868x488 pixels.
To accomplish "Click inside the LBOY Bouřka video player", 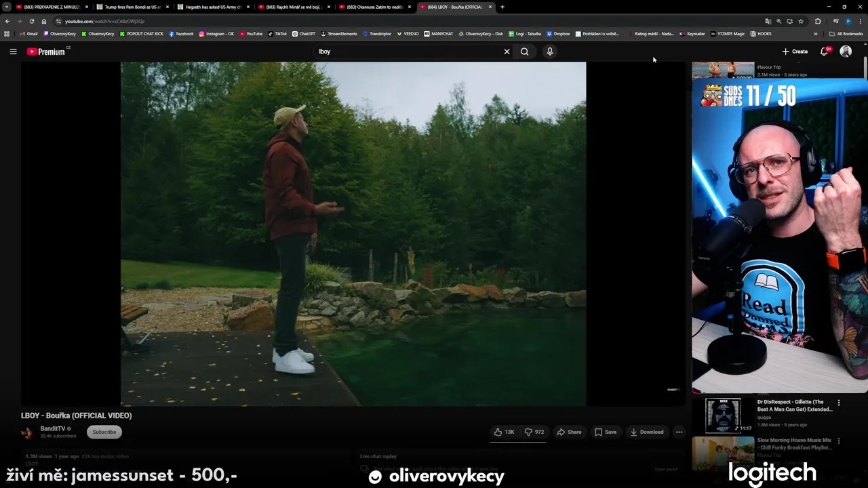I will pos(353,234).
